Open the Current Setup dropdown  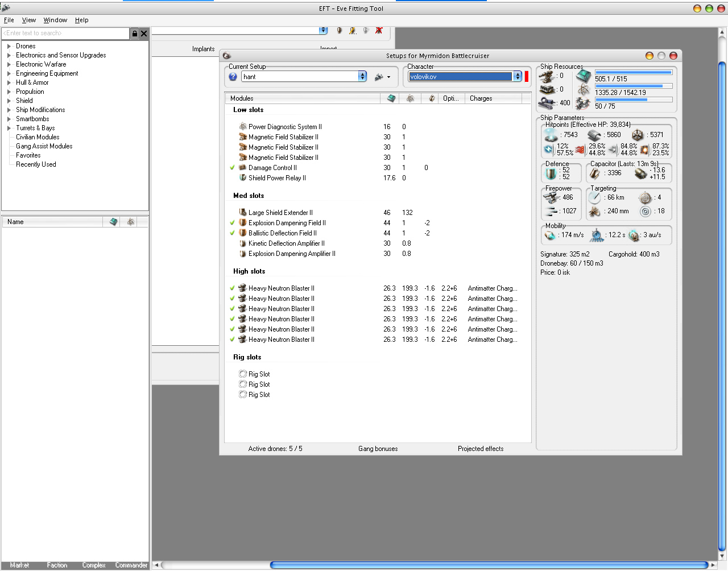point(362,77)
